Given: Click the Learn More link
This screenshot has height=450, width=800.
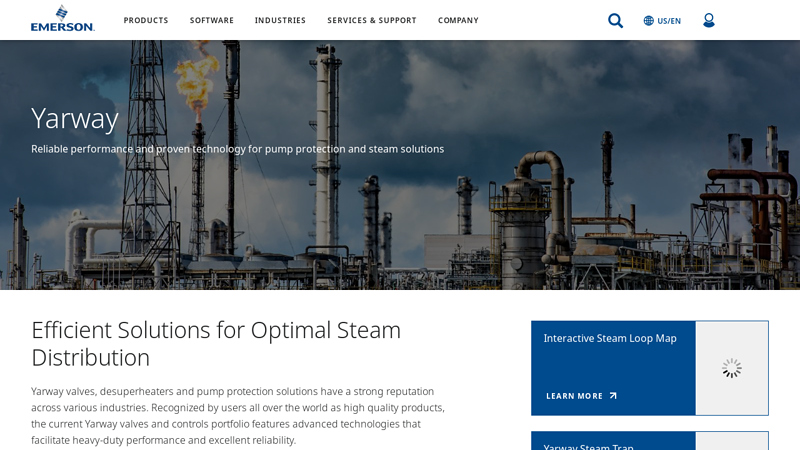Looking at the screenshot, I should (574, 396).
